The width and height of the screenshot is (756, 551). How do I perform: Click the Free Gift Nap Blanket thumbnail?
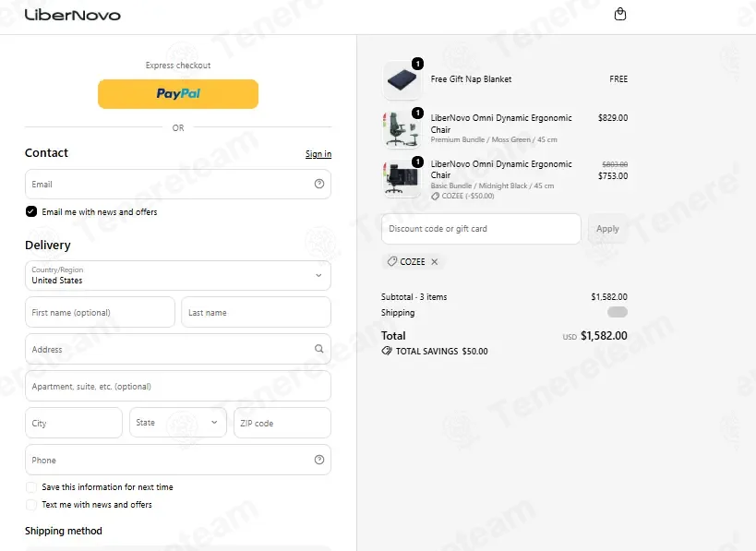402,80
